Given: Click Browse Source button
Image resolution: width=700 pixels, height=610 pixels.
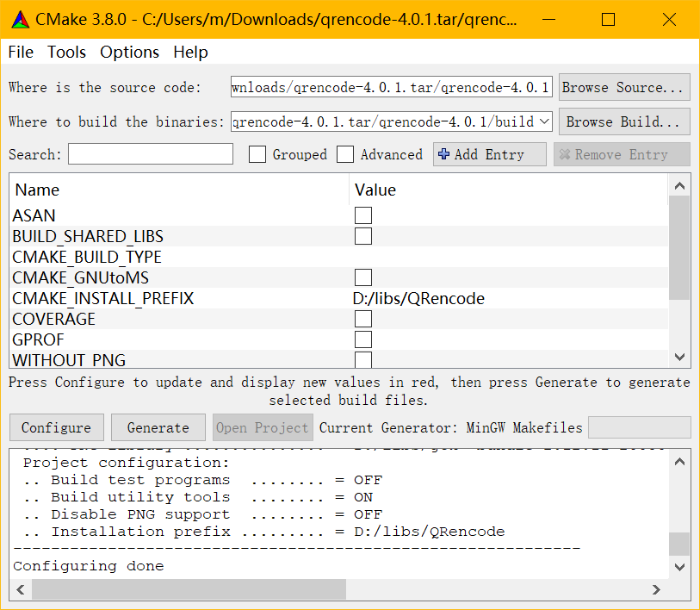Looking at the screenshot, I should coord(623,87).
